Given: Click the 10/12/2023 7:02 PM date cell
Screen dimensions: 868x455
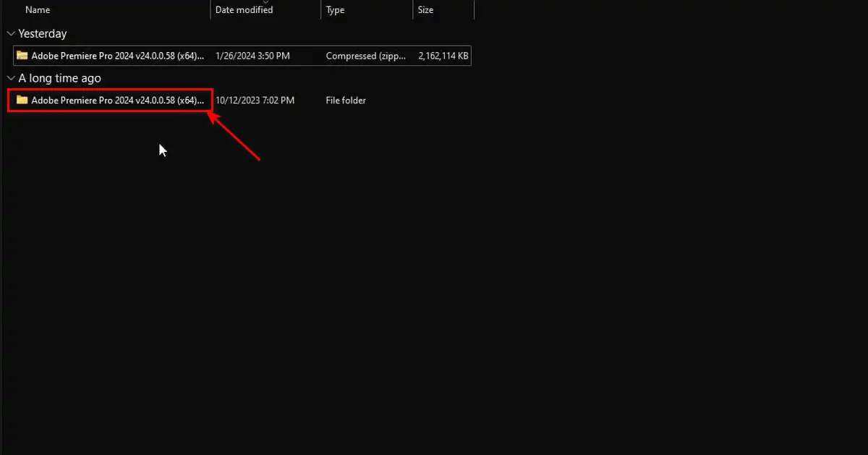Looking at the screenshot, I should (255, 100).
